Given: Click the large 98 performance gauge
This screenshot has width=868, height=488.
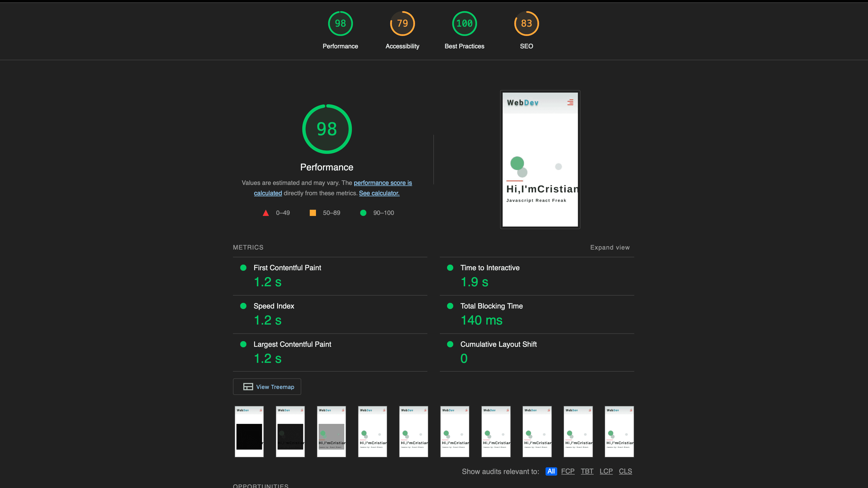Looking at the screenshot, I should (327, 129).
